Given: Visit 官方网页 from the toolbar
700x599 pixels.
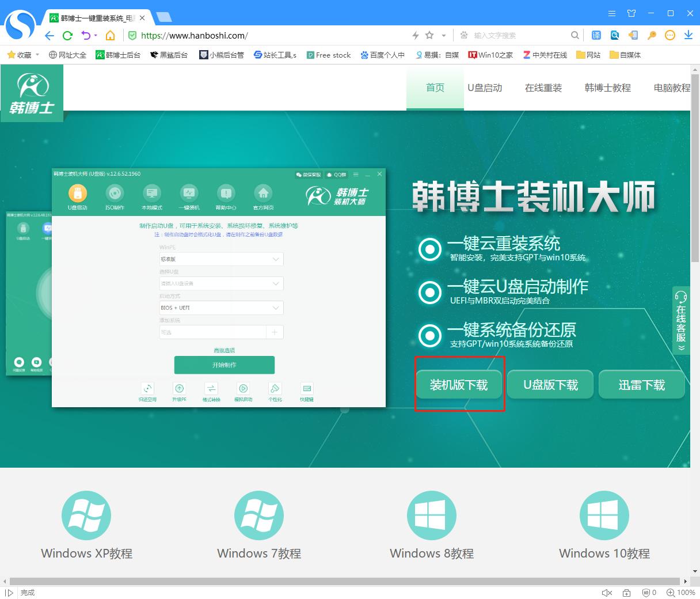Looking at the screenshot, I should [x=263, y=195].
